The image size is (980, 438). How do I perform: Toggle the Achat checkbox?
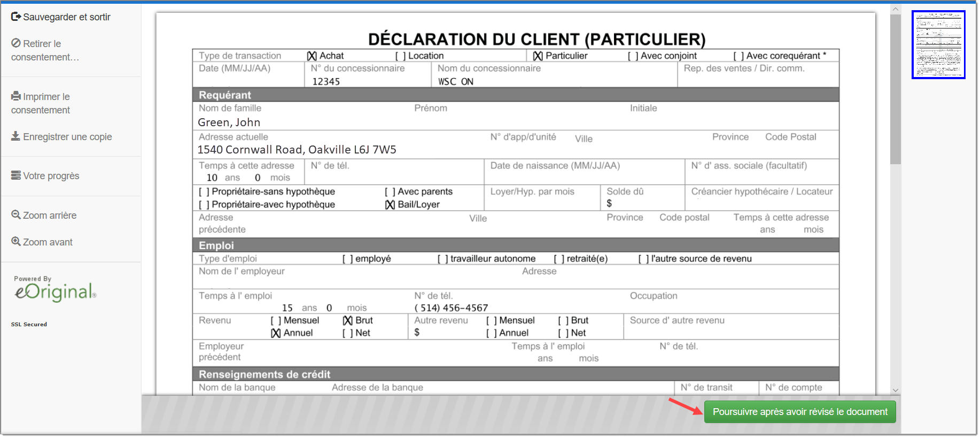point(312,56)
